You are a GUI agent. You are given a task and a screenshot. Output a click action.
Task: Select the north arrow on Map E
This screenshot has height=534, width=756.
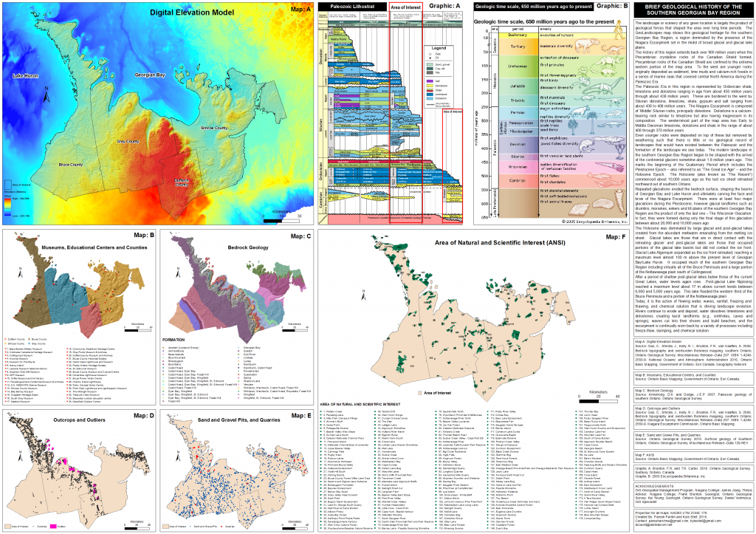[177, 454]
